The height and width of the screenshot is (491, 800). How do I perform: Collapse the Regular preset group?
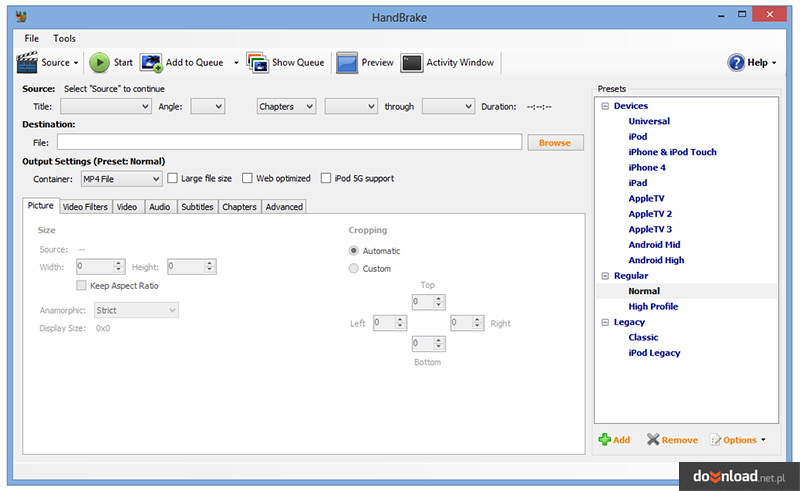coord(605,276)
